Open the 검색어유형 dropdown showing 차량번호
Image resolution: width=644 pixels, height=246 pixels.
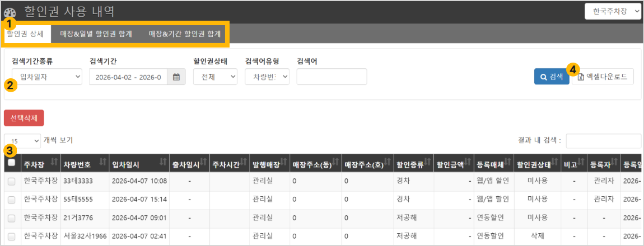pyautogui.click(x=267, y=77)
